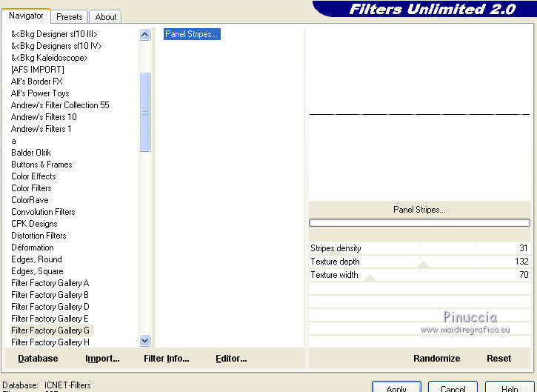Reset the filter parameters
537x392 pixels.
[498, 359]
